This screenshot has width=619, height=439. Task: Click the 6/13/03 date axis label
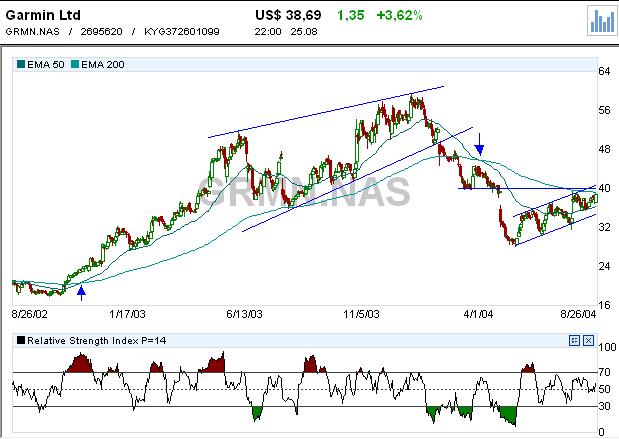point(244,314)
